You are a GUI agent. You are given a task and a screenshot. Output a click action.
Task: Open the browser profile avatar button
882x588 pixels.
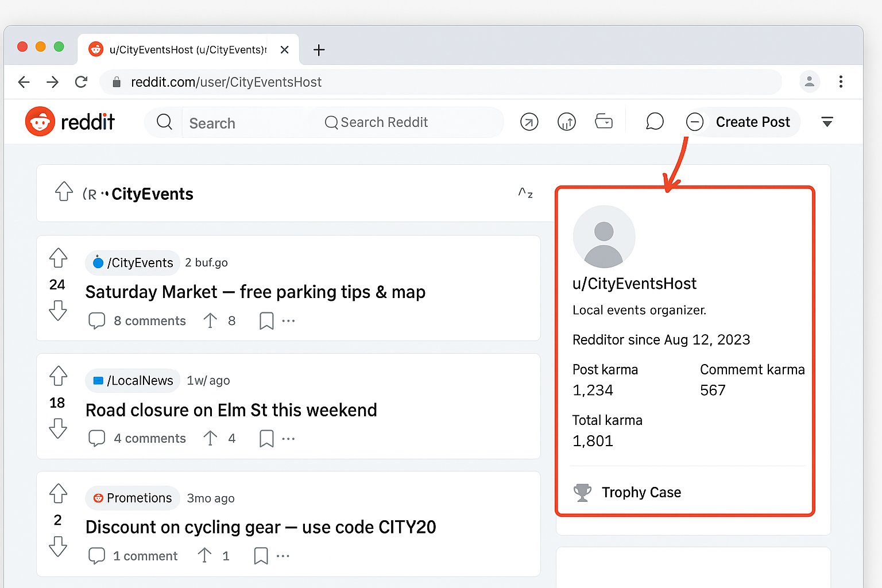pyautogui.click(x=810, y=82)
